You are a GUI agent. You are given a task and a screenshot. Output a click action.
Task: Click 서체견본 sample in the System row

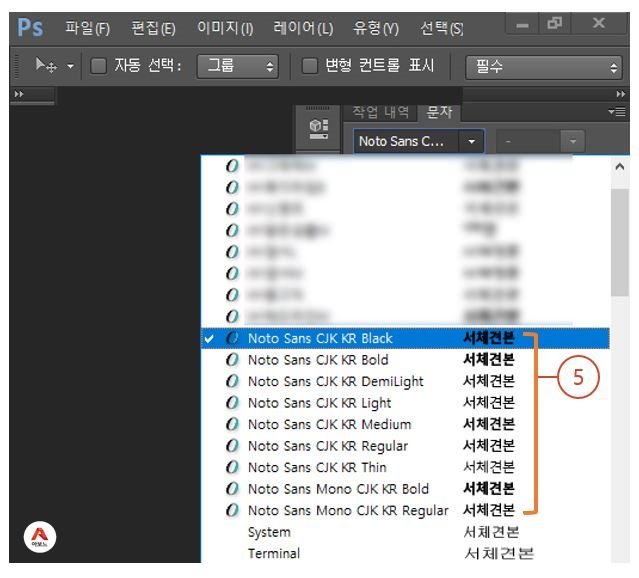[491, 532]
